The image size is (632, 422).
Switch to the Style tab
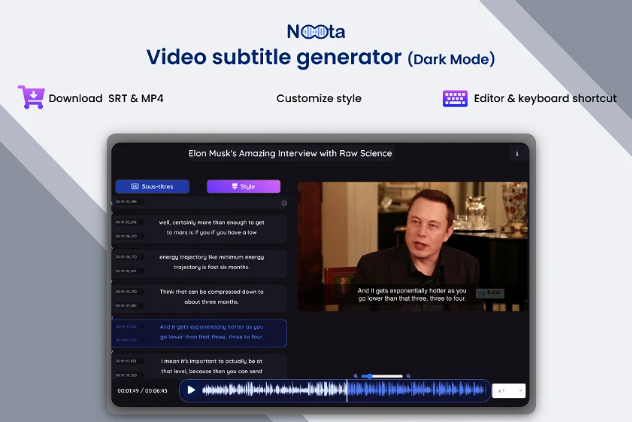point(243,186)
